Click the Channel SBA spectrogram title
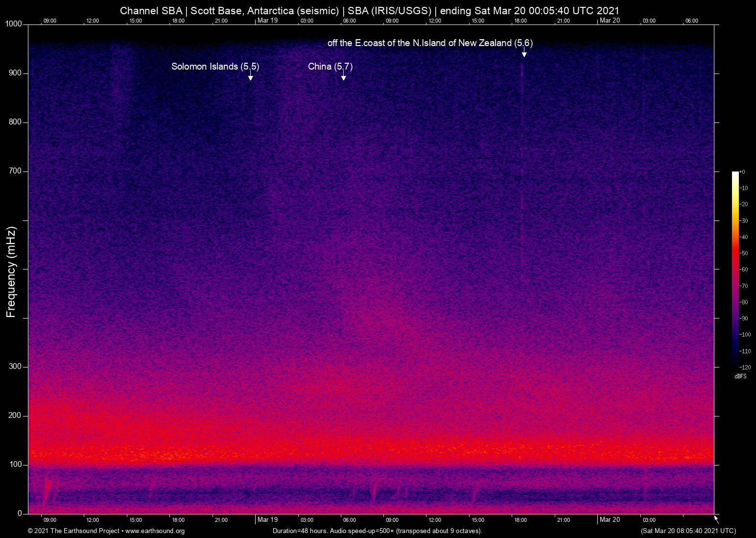 (370, 11)
